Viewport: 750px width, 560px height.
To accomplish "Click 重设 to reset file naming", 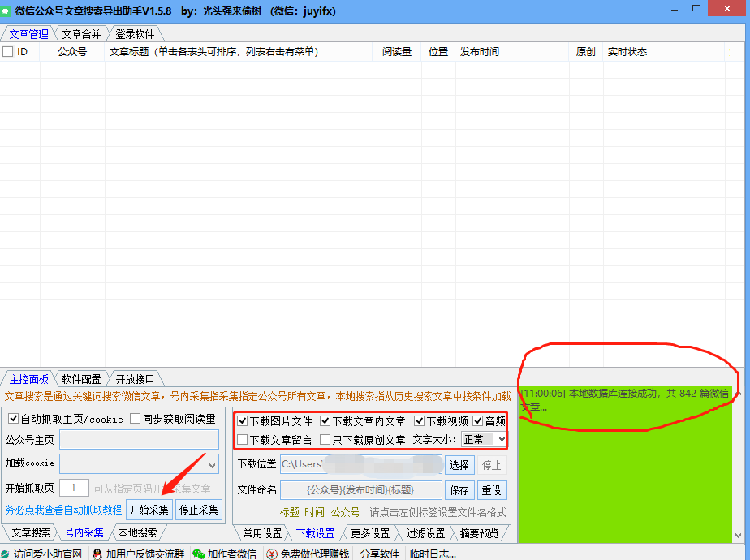I will [x=491, y=490].
